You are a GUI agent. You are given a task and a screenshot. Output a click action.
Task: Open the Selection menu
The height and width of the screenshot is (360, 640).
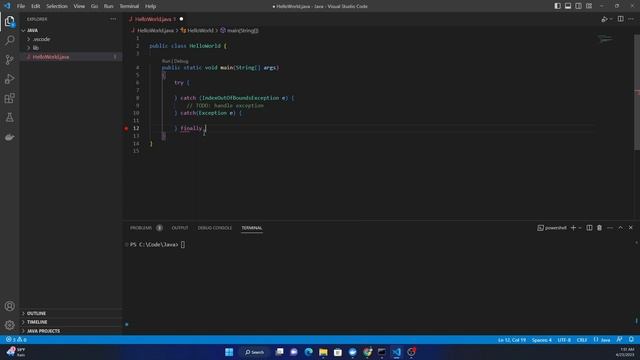pyautogui.click(x=57, y=6)
